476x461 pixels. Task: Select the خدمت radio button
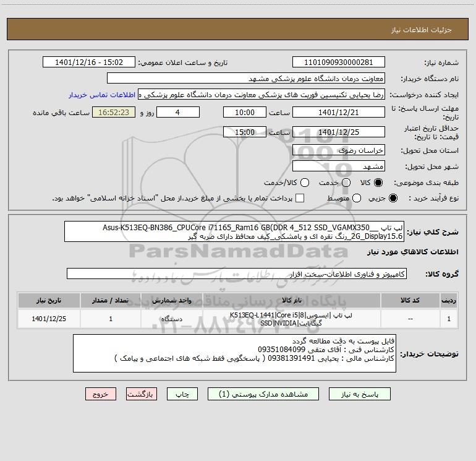point(346,183)
